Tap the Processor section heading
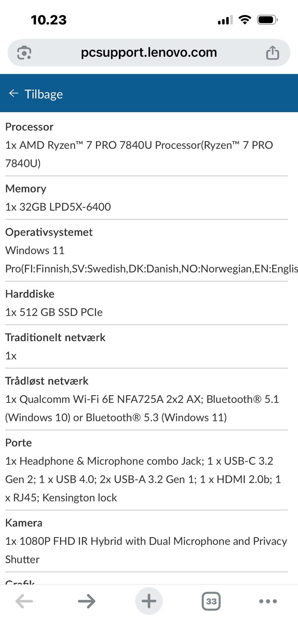Viewport: 298px width, 644px height. (29, 127)
